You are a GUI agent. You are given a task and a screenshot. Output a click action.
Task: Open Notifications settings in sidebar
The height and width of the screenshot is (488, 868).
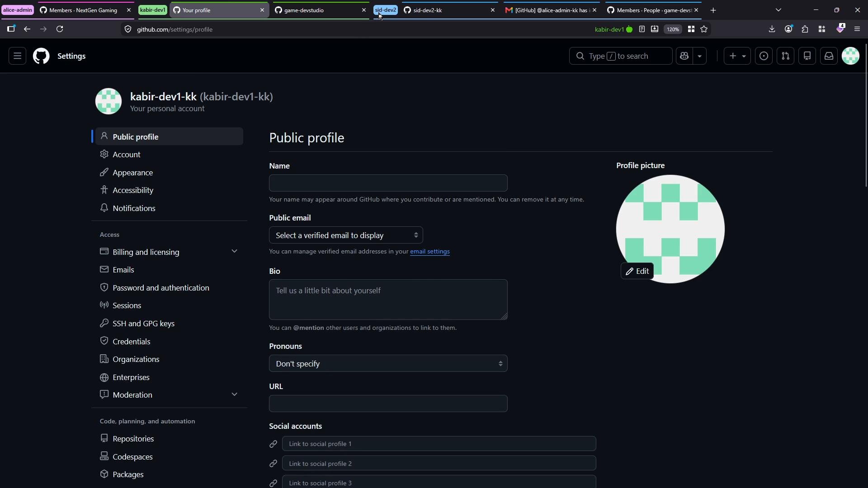click(x=170, y=208)
